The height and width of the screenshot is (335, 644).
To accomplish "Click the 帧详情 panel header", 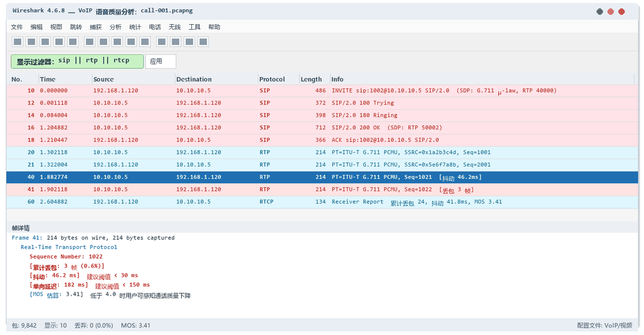I will [322, 228].
